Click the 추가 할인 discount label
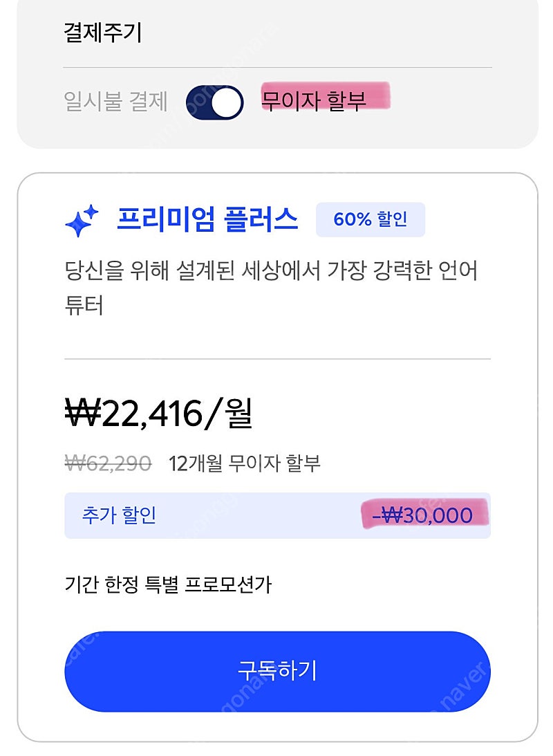553x756 pixels. [119, 515]
